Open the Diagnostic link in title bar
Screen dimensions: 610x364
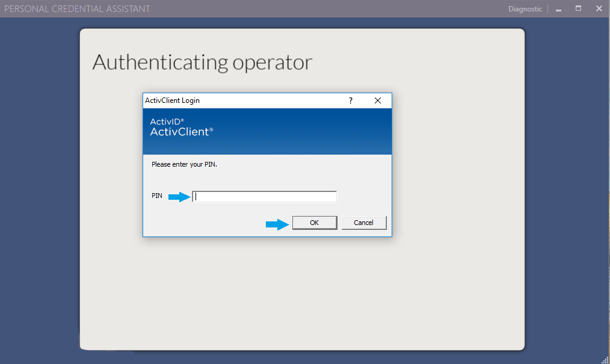[x=525, y=8]
